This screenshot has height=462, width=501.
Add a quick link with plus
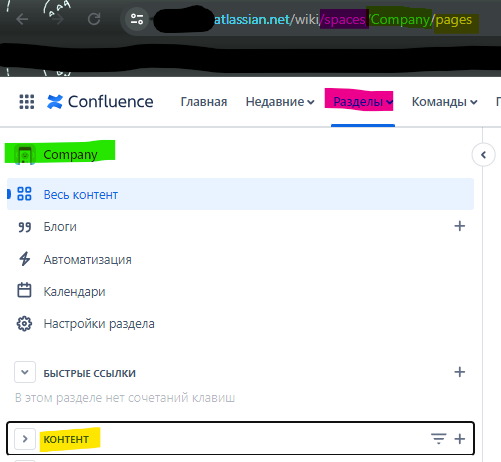point(460,372)
